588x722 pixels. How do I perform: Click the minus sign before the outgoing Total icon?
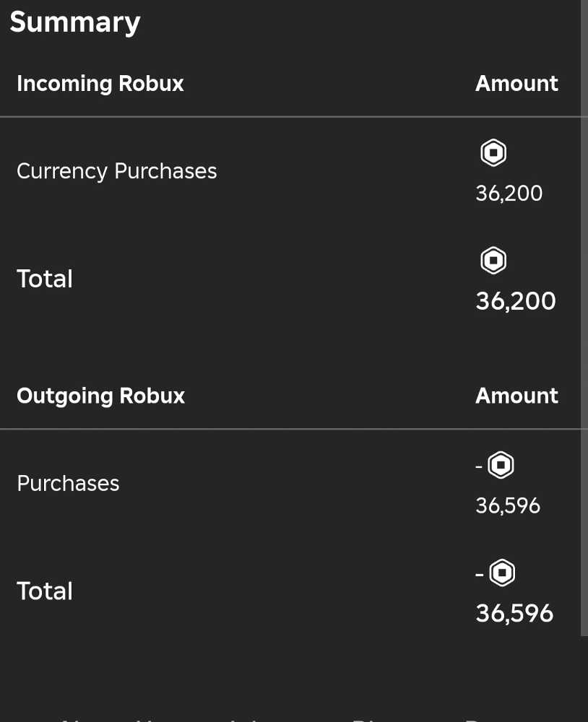coord(480,574)
